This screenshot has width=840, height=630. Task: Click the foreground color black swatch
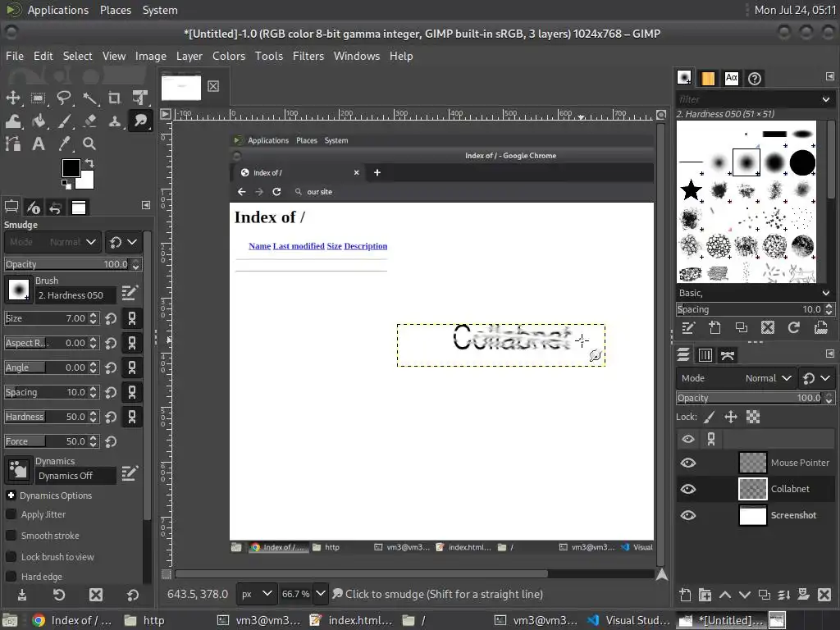[71, 168]
